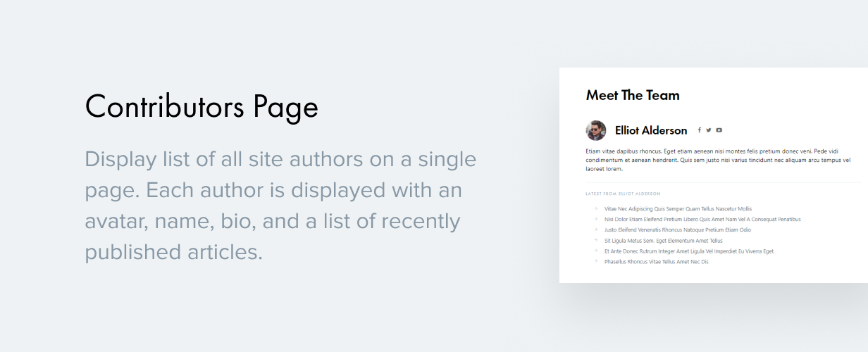Click 'Latest From Elliot Alderson' label
The width and height of the screenshot is (868, 352).
click(x=623, y=194)
